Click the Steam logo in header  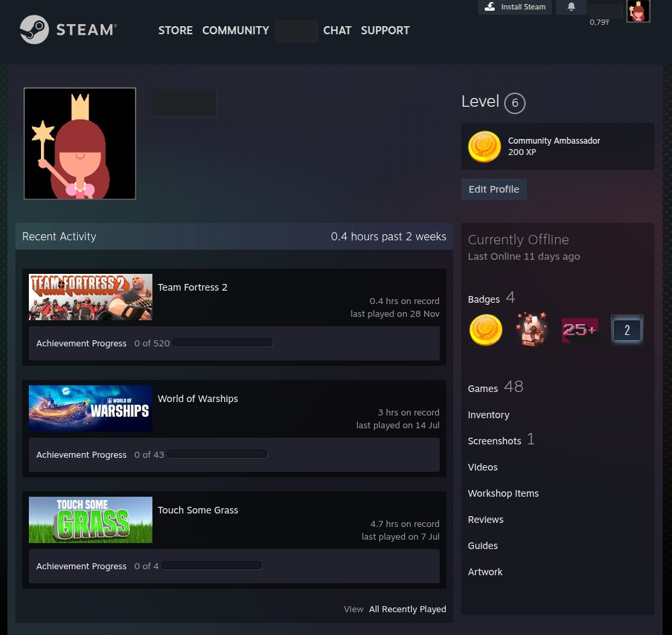tap(68, 30)
